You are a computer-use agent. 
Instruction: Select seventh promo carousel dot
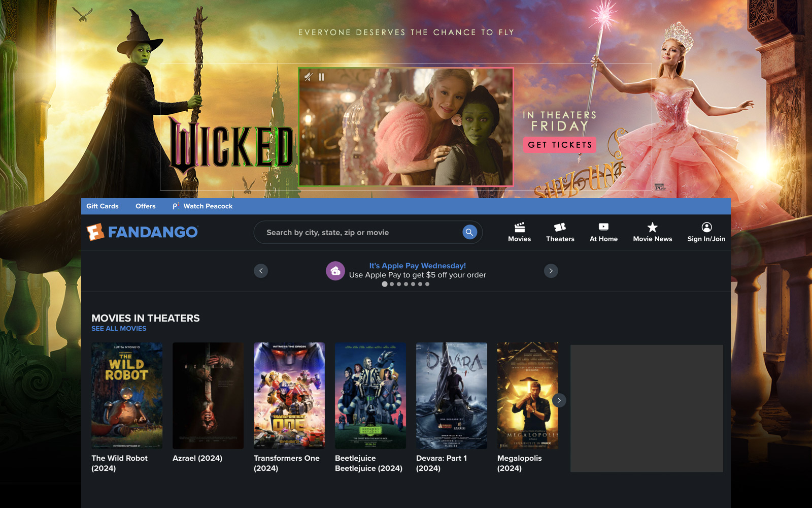click(x=427, y=284)
